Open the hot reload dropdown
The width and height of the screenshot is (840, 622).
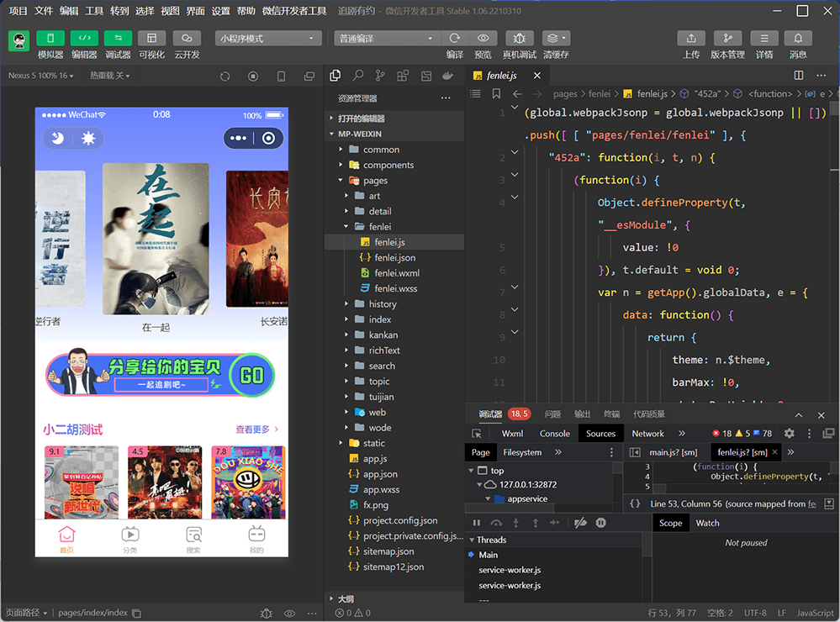pos(110,76)
